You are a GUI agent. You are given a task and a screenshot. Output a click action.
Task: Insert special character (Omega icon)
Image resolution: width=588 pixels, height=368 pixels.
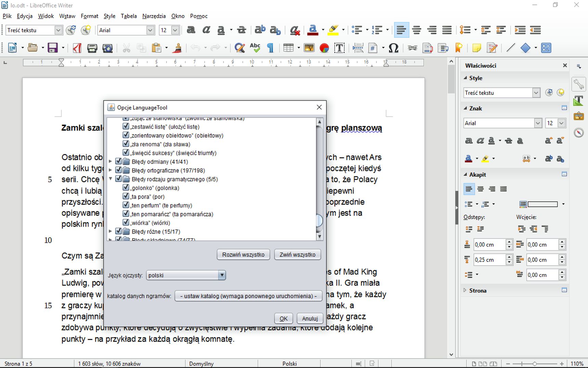coord(393,48)
